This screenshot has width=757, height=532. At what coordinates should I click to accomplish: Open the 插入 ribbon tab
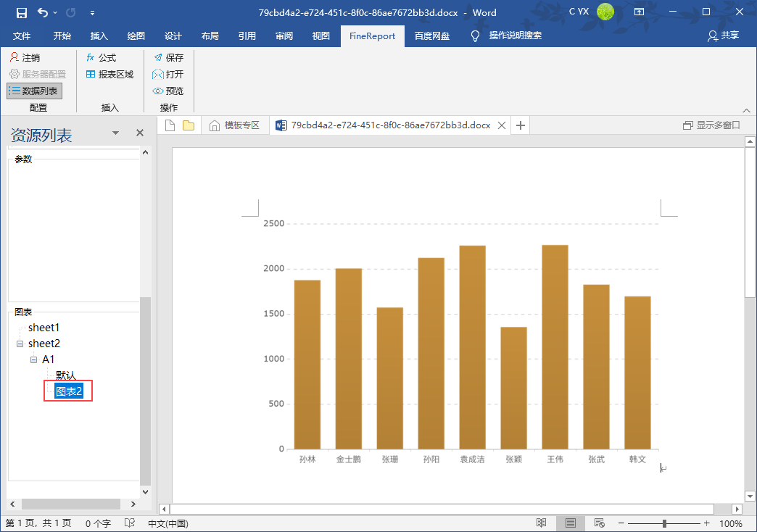tap(99, 36)
